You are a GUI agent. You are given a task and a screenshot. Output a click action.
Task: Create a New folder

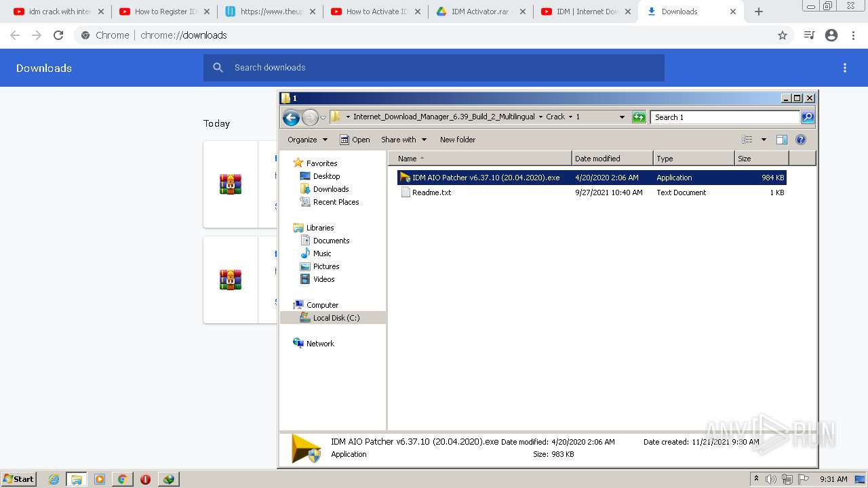click(458, 140)
